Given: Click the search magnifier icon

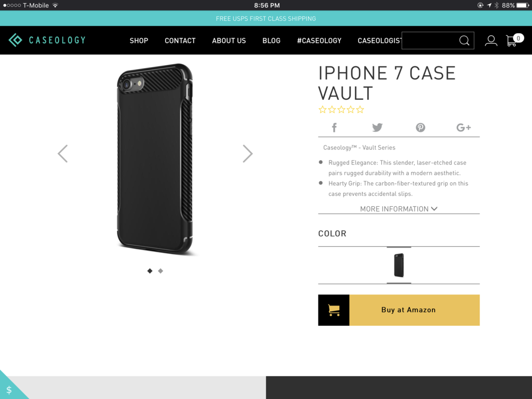Looking at the screenshot, I should [x=464, y=41].
